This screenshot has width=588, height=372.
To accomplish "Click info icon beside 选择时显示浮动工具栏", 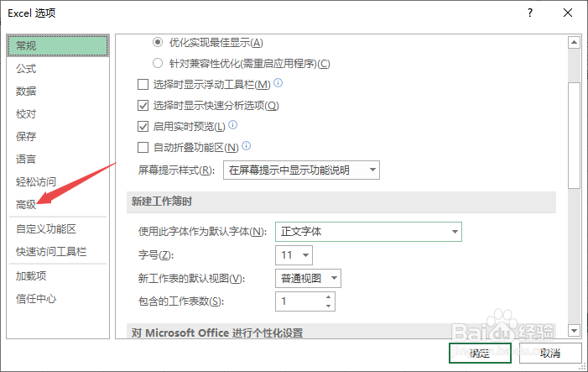I will tap(278, 83).
